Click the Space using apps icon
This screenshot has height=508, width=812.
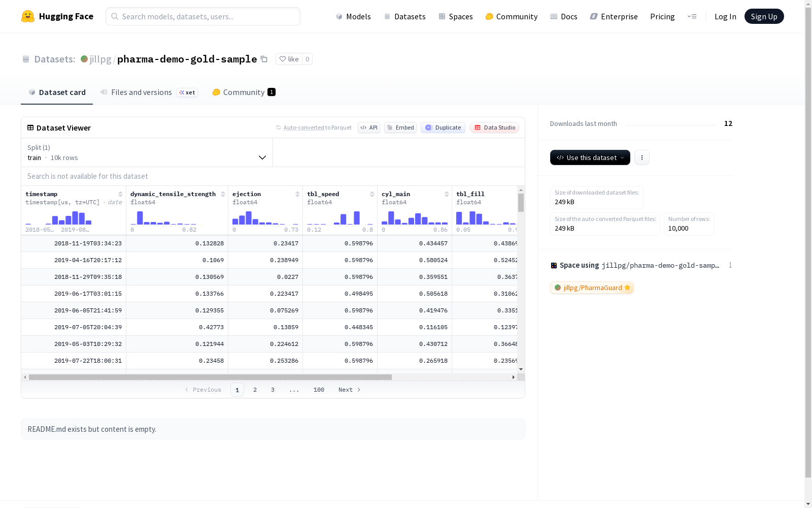point(554,265)
